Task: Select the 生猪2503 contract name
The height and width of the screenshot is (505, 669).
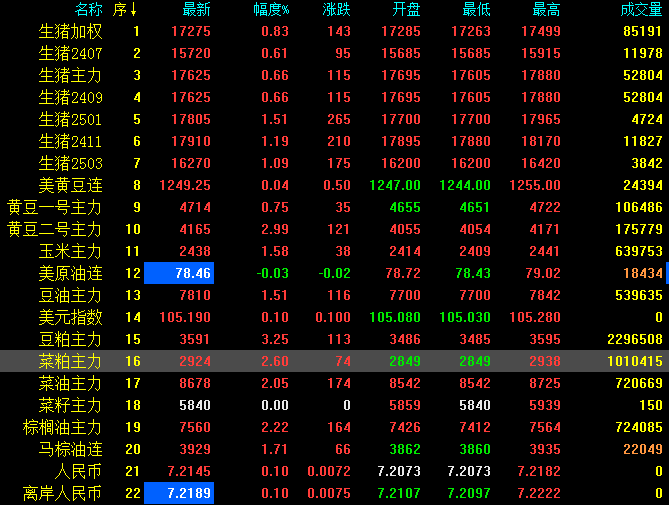Action: click(x=70, y=163)
